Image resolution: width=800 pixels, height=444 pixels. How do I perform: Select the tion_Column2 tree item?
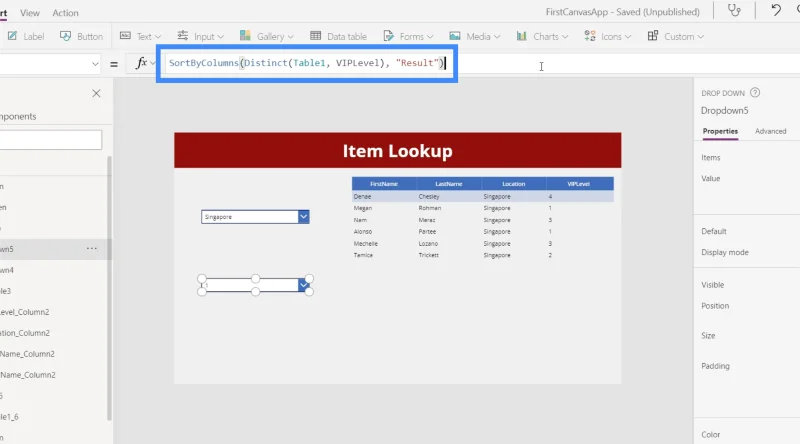[25, 333]
